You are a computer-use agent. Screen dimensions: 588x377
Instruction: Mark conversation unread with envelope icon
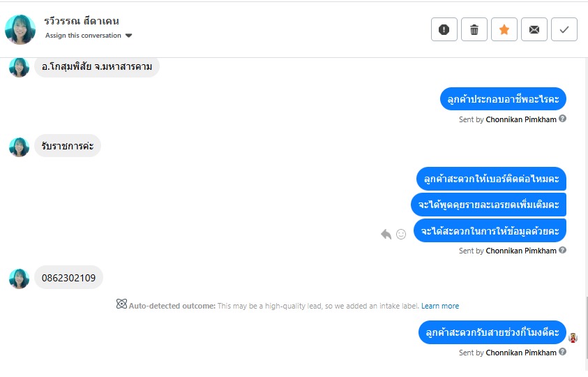click(534, 29)
